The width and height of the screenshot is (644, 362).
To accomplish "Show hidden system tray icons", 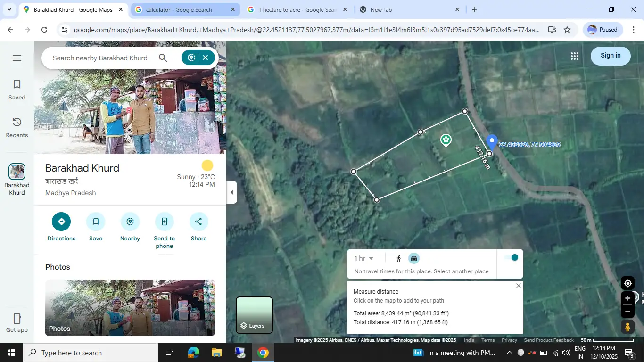I will (x=509, y=353).
